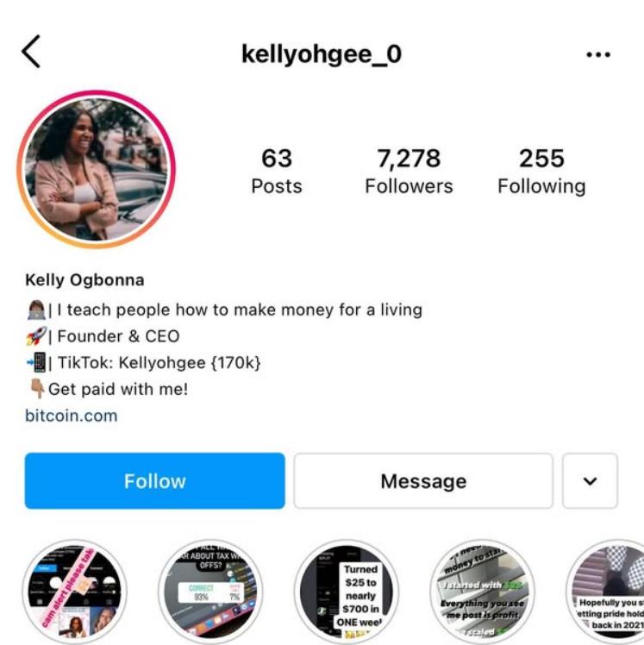Open the three-dot options menu
This screenshot has height=645, width=644.
[598, 54]
